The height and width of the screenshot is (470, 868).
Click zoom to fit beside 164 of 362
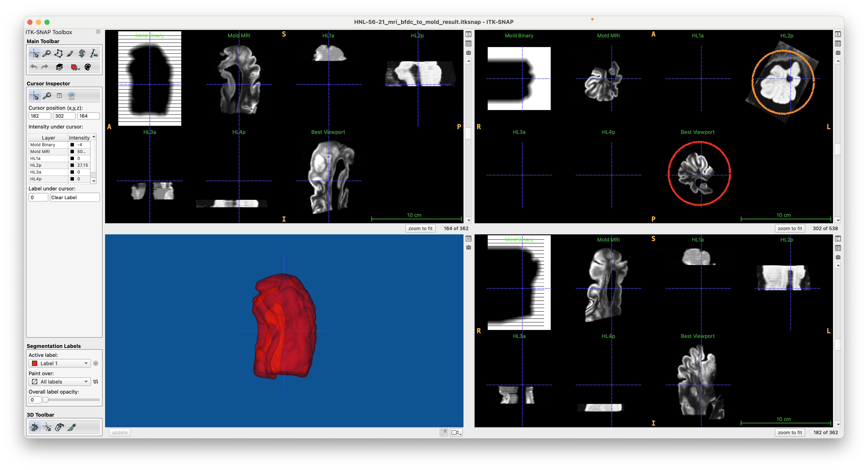pyautogui.click(x=420, y=228)
